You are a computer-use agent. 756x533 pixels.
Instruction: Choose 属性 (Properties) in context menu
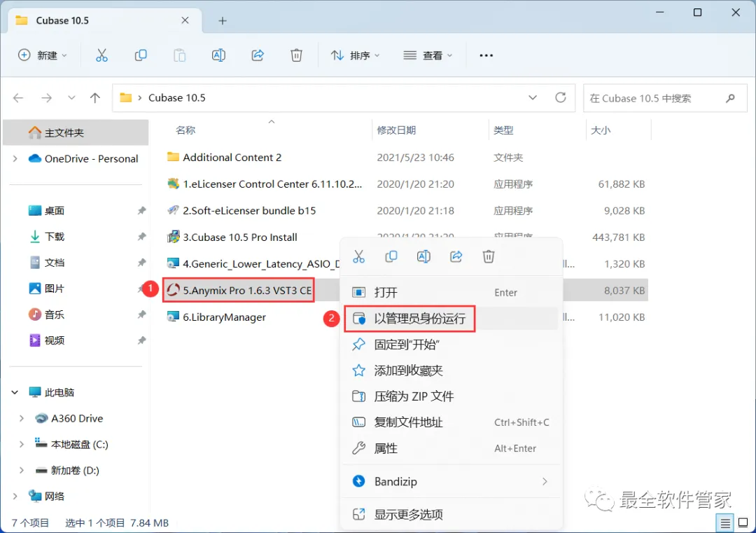451,448
